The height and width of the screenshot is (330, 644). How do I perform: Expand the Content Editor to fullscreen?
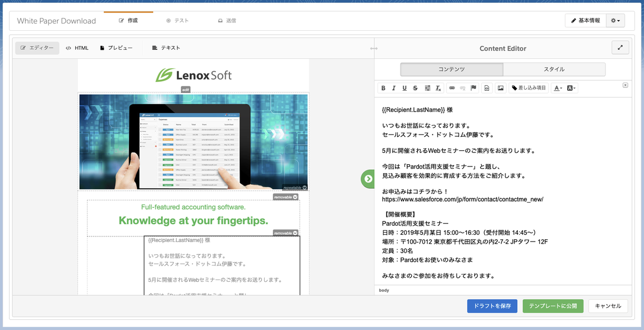pos(620,48)
